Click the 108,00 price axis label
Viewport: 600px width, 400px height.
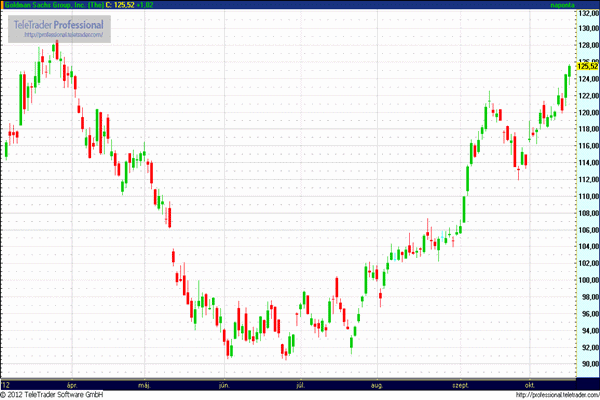589,213
